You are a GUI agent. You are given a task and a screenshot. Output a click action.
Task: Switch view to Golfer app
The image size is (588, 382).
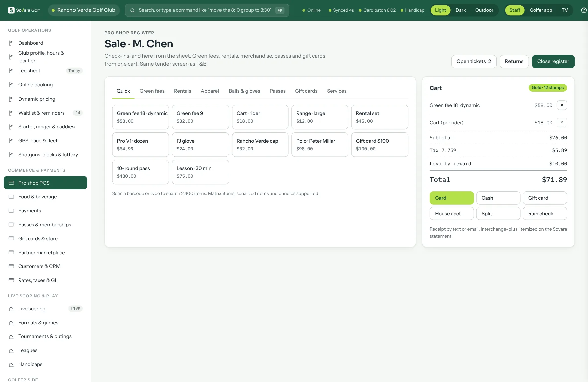[x=541, y=10]
